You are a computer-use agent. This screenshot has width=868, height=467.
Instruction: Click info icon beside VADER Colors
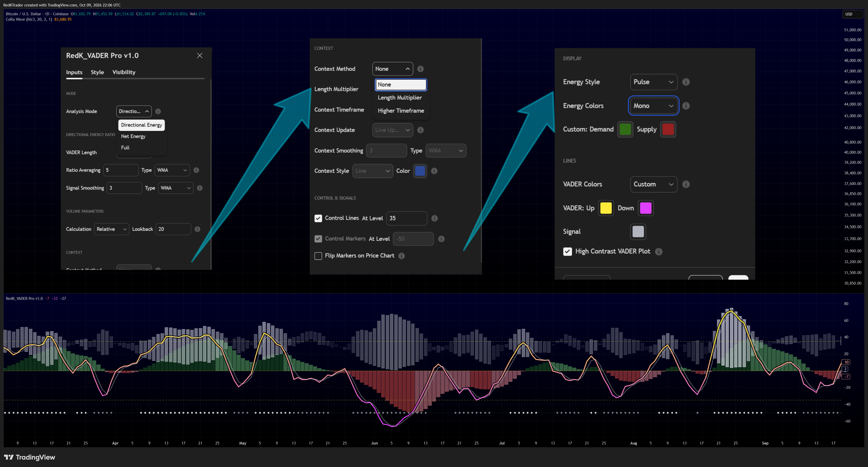(686, 184)
